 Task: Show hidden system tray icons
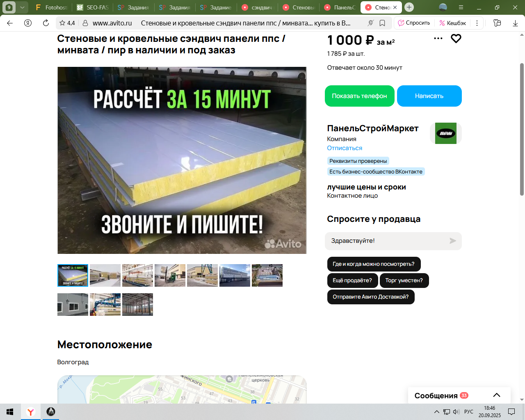[x=436, y=412]
